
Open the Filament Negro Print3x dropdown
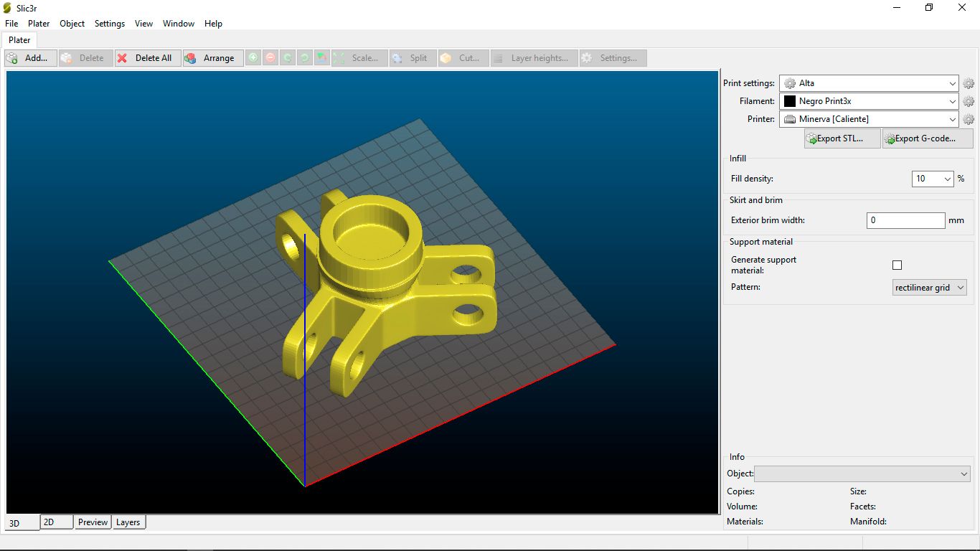point(869,101)
